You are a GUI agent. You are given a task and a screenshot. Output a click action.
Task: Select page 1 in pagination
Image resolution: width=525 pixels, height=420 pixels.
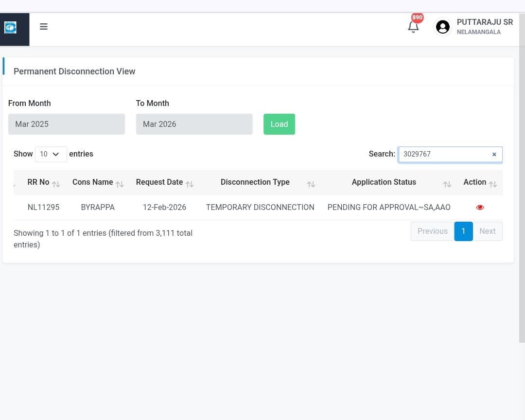[x=463, y=231]
